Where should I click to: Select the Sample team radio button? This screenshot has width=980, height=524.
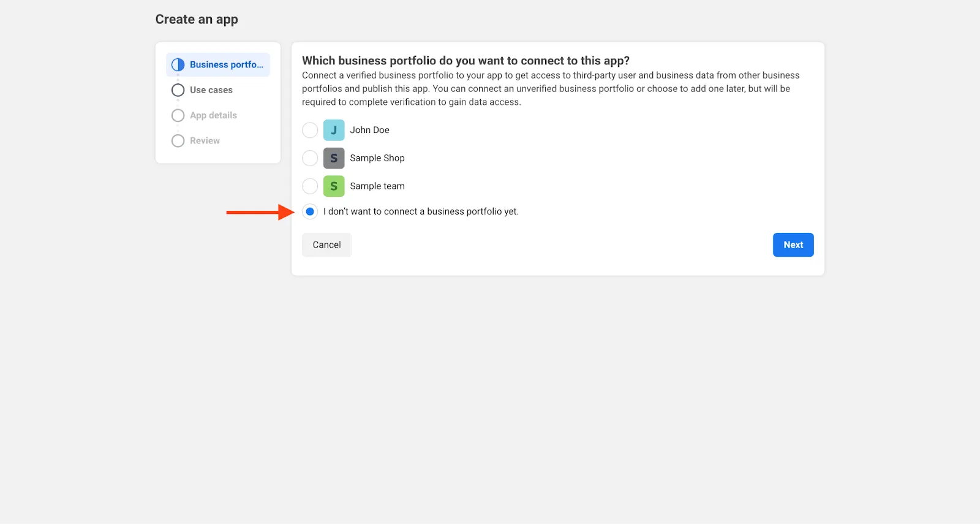[310, 186]
